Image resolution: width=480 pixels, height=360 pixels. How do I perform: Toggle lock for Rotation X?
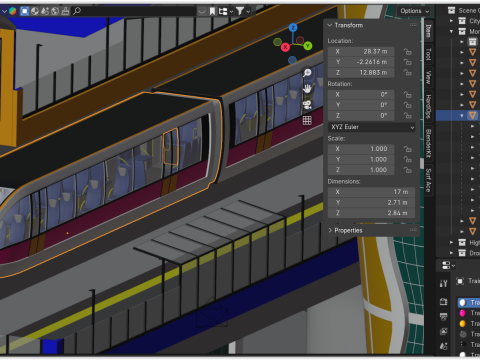pyautogui.click(x=408, y=95)
